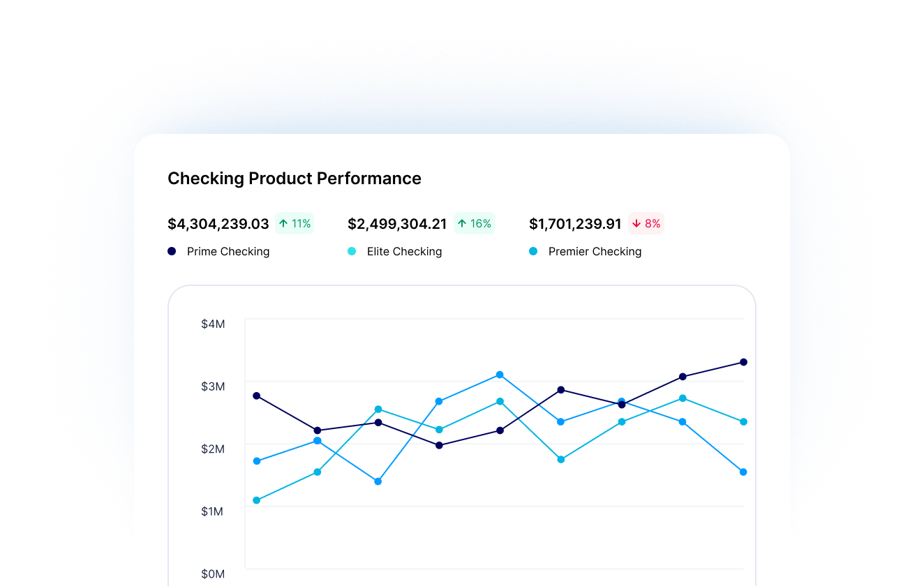This screenshot has width=924, height=586.
Task: Click the navy dot beside Prime Checking
Action: (x=172, y=251)
